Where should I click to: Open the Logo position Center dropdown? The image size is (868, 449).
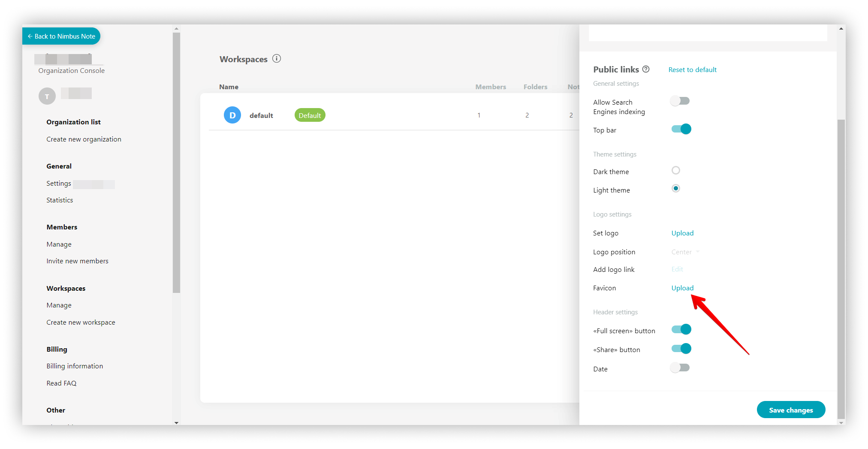[685, 252]
